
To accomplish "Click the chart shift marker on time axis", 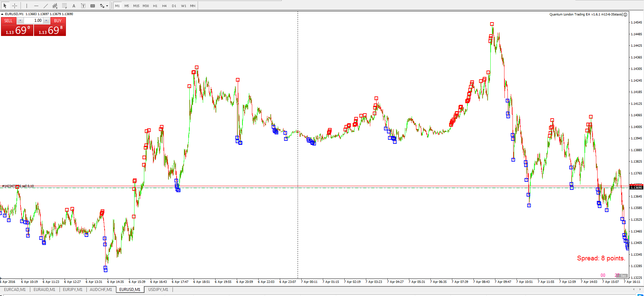I will click(1, 278).
